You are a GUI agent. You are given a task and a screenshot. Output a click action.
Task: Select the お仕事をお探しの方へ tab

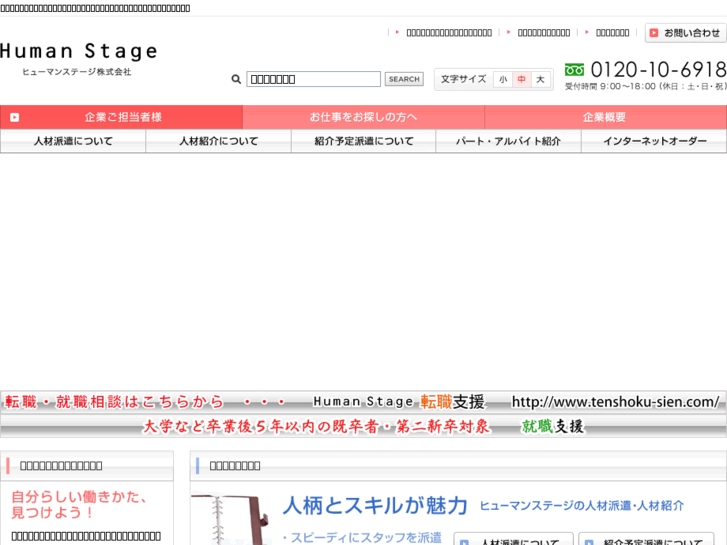(364, 117)
